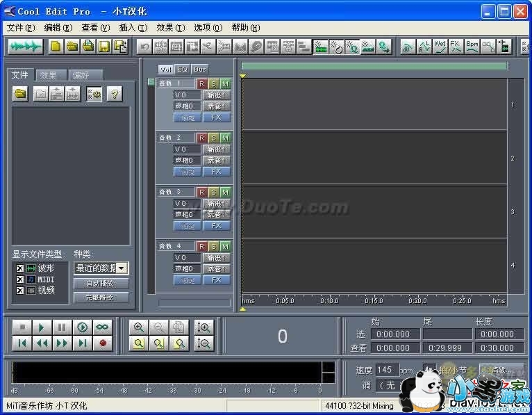The width and height of the screenshot is (532, 415).
Task: Mute track 1 with its M button
Action: click(225, 84)
